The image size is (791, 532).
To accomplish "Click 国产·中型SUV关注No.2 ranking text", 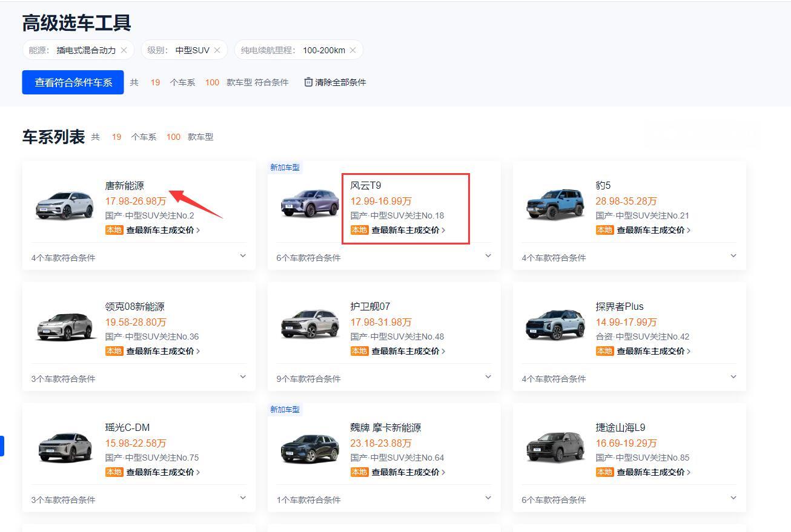I will pos(150,215).
